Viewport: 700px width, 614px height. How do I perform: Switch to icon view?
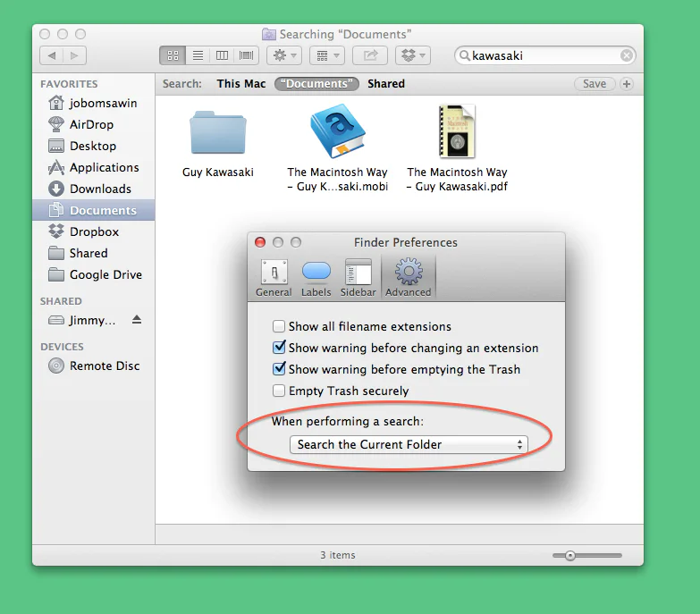click(173, 55)
